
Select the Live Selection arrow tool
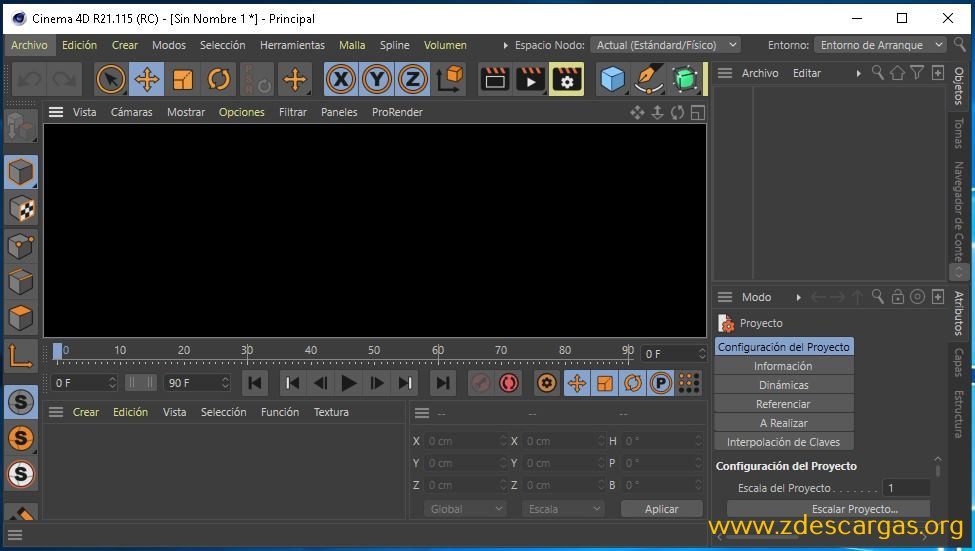pyautogui.click(x=111, y=80)
